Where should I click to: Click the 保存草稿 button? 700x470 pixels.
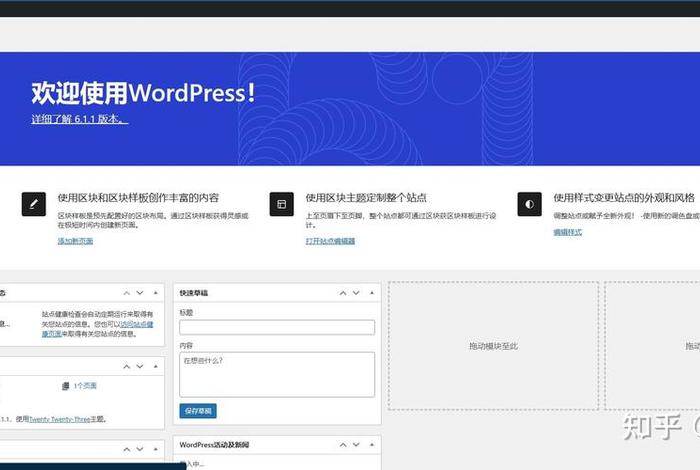[198, 411]
